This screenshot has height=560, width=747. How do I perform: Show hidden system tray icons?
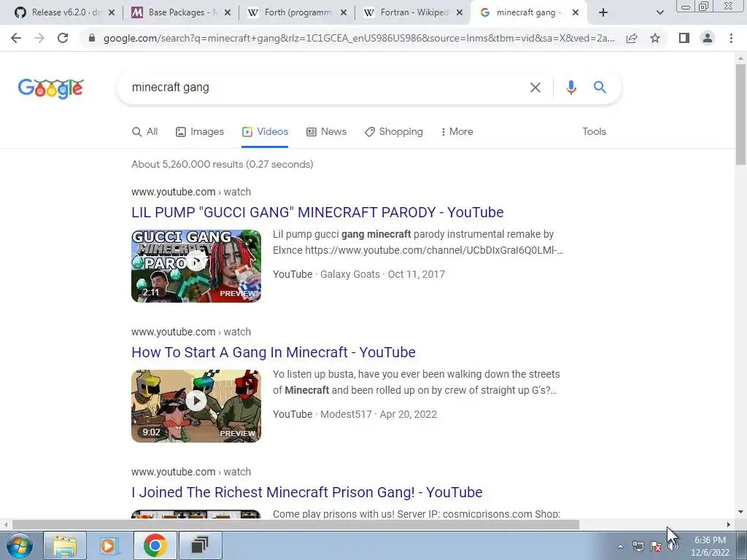[x=620, y=546]
